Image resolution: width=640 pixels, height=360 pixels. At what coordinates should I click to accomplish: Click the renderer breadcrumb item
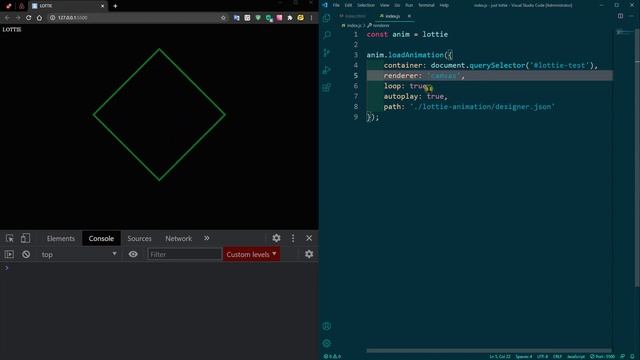click(x=378, y=25)
